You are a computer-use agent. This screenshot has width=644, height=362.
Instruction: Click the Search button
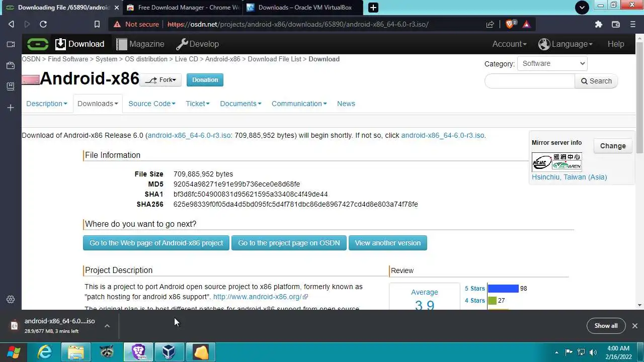(x=596, y=81)
